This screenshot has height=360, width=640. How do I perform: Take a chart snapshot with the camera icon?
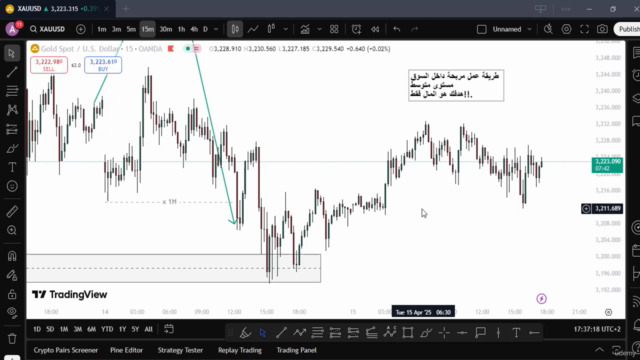pos(602,29)
